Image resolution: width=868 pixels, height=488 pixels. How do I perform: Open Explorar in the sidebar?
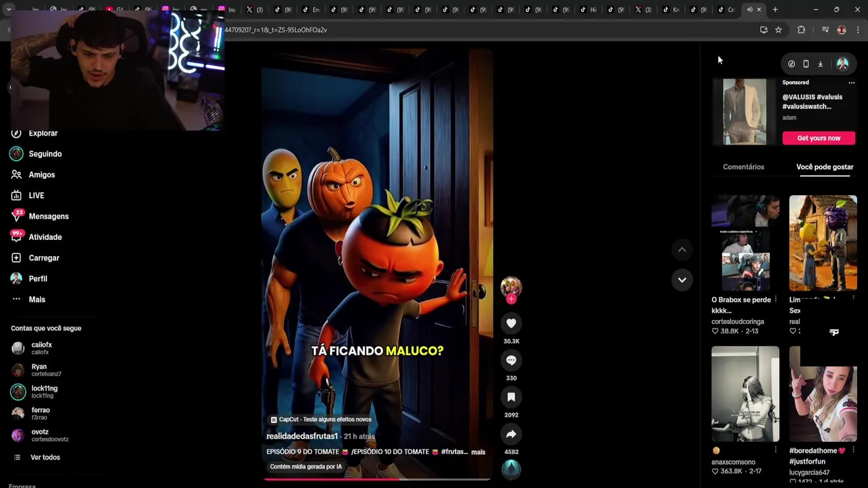[x=35, y=134]
